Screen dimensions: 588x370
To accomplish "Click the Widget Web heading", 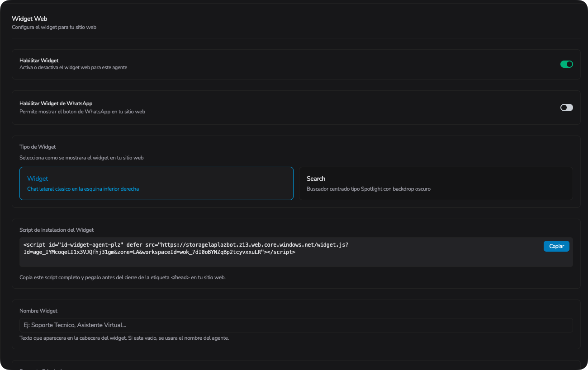I will pyautogui.click(x=29, y=19).
